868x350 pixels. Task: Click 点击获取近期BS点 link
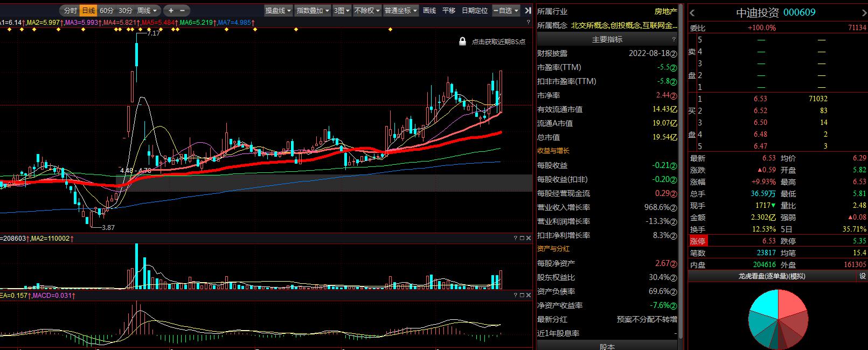coord(498,41)
